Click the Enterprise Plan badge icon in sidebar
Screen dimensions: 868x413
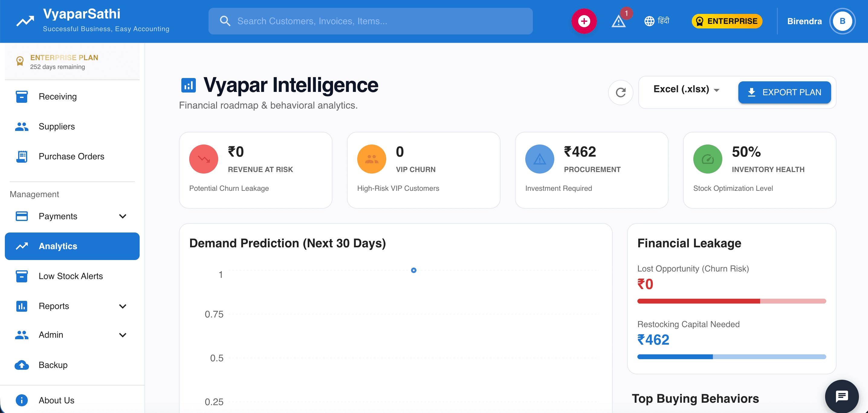(20, 61)
